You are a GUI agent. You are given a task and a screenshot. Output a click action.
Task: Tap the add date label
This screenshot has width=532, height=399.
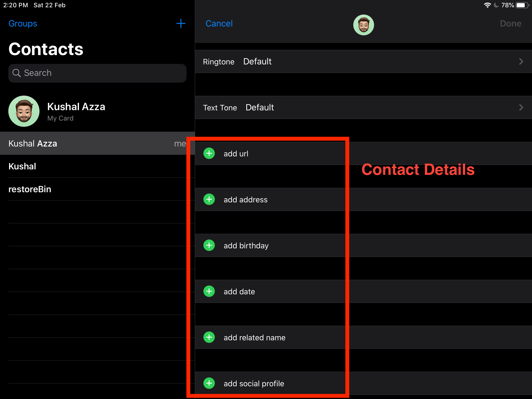239,291
